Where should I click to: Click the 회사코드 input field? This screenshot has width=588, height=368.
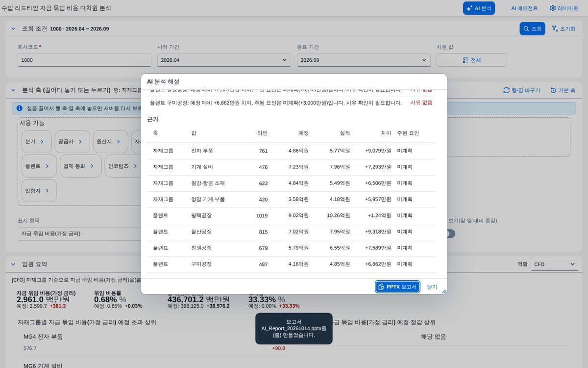(x=84, y=60)
